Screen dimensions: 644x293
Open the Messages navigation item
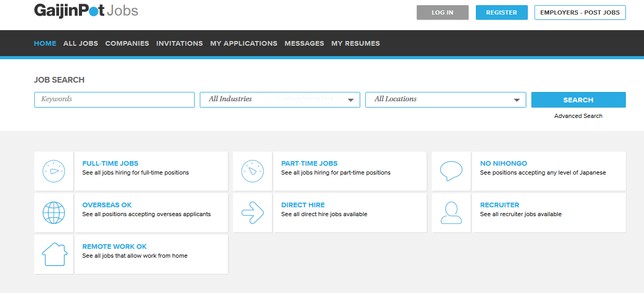point(304,43)
